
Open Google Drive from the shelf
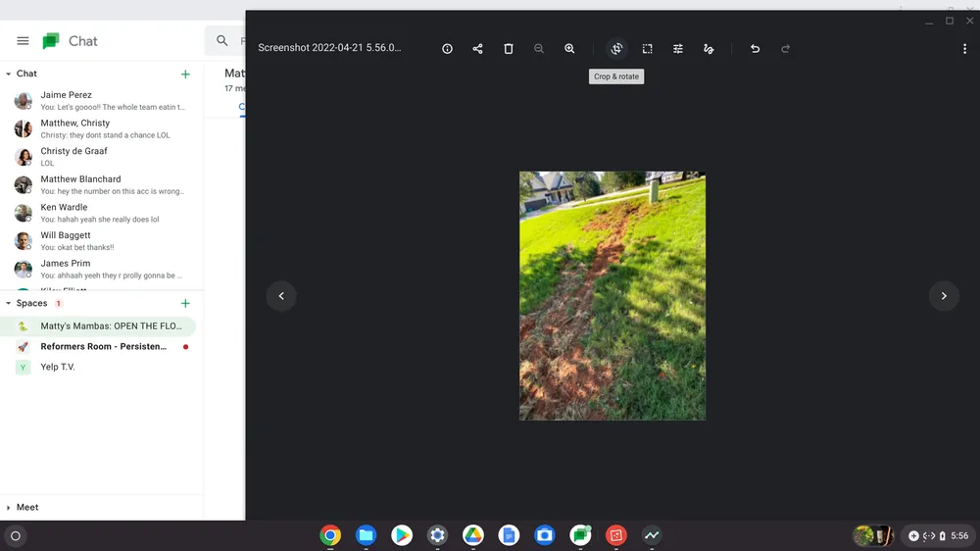pyautogui.click(x=473, y=535)
